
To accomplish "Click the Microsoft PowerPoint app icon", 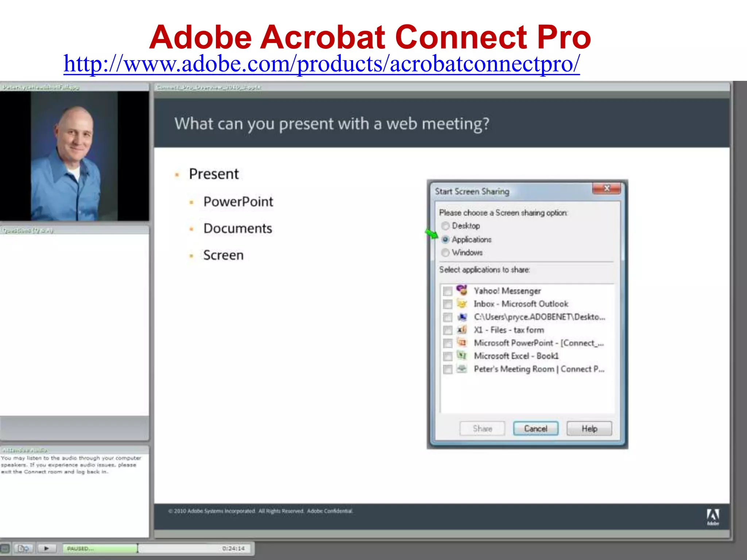I will [462, 343].
